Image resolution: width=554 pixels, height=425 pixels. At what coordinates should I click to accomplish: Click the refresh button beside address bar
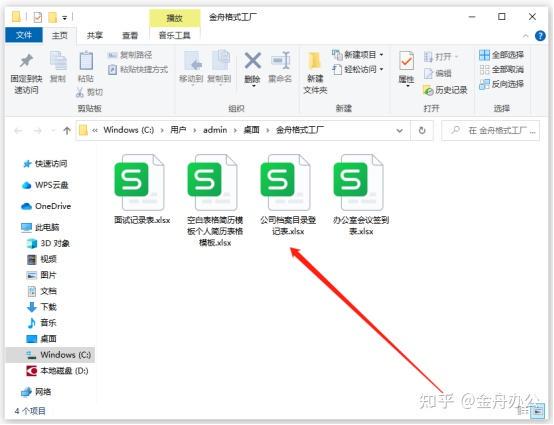click(x=422, y=130)
